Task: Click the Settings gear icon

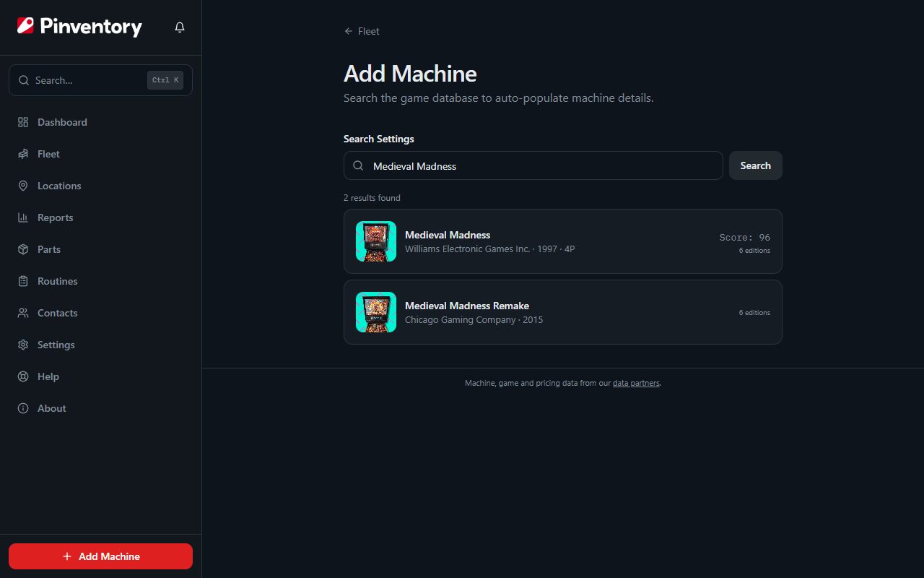Action: (23, 345)
